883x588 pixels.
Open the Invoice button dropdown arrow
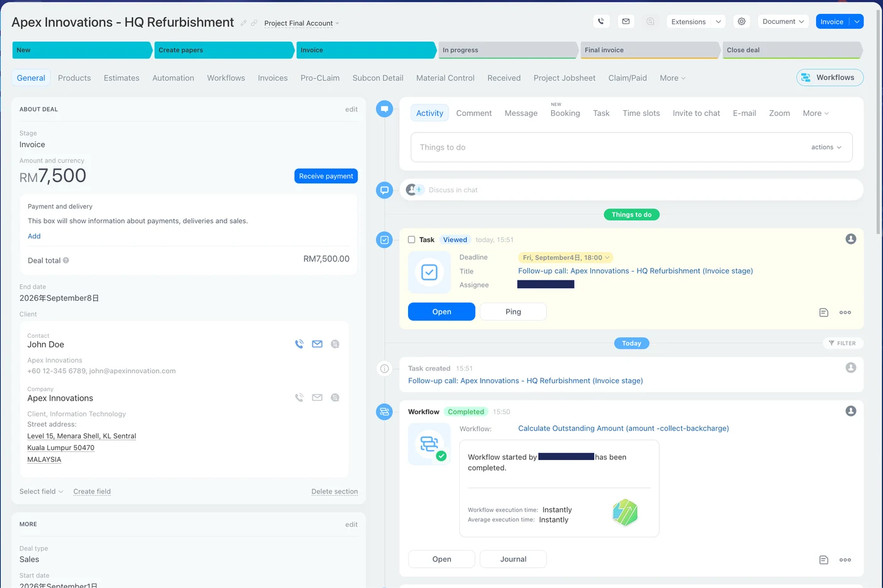(857, 21)
